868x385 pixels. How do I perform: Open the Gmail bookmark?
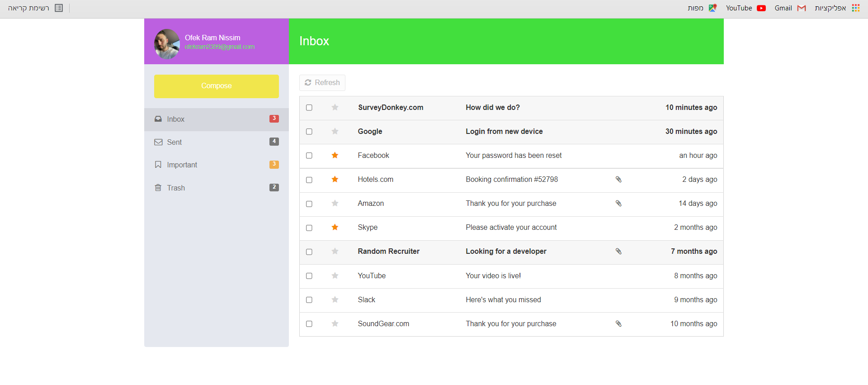coord(790,8)
